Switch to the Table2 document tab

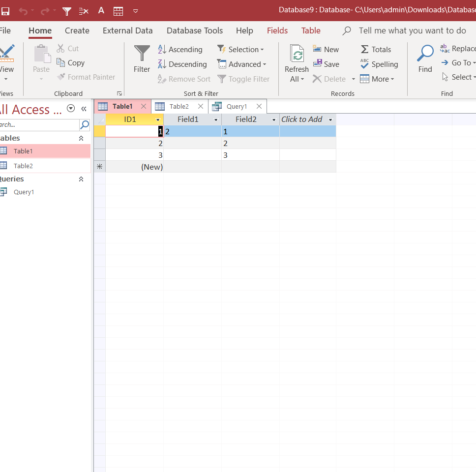pos(179,107)
